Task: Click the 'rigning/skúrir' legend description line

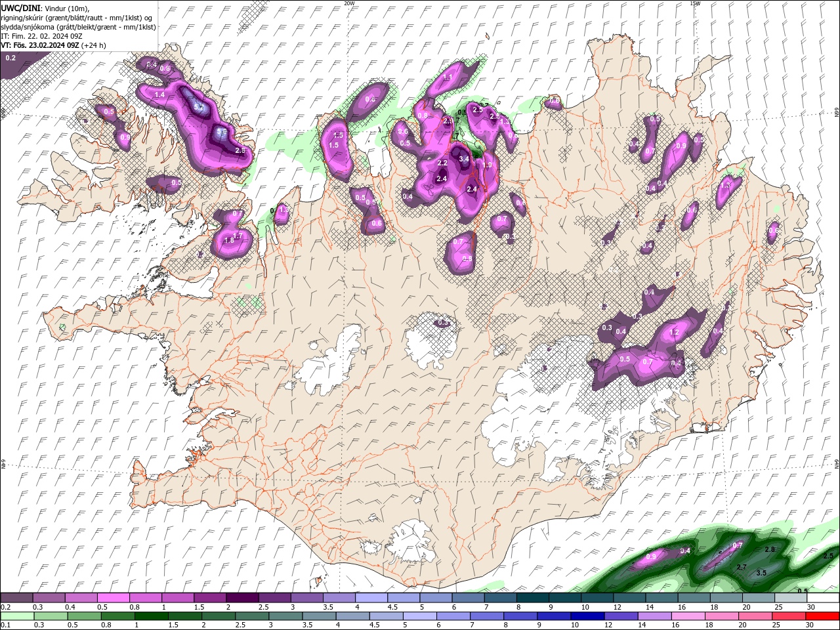Action: 77,18
